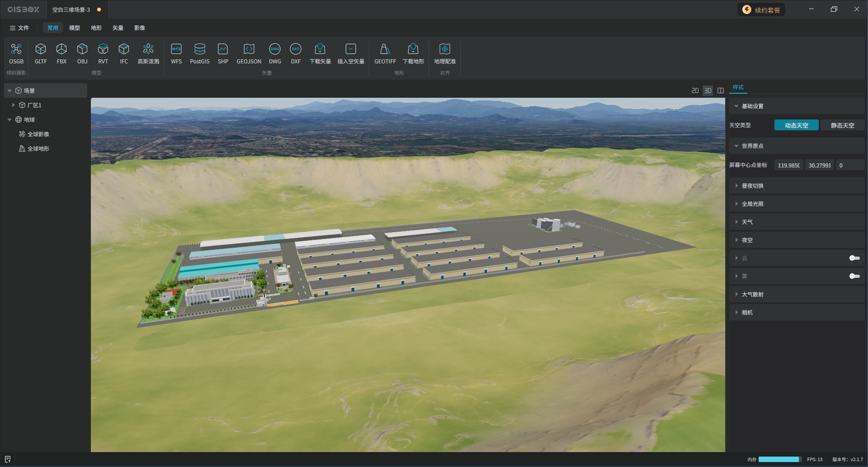This screenshot has width=868, height=467.
Task: Import a DWG drawing
Action: (275, 53)
